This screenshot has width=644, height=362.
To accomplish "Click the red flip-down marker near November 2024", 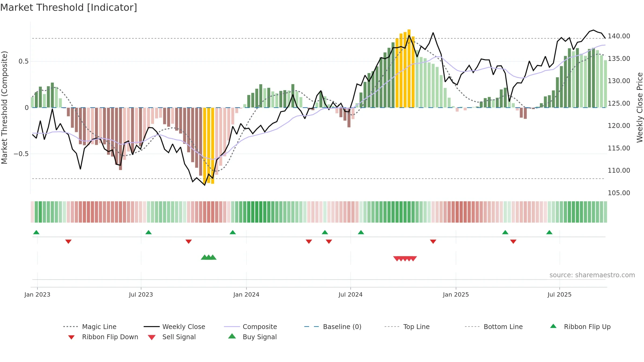I will pyautogui.click(x=433, y=242).
